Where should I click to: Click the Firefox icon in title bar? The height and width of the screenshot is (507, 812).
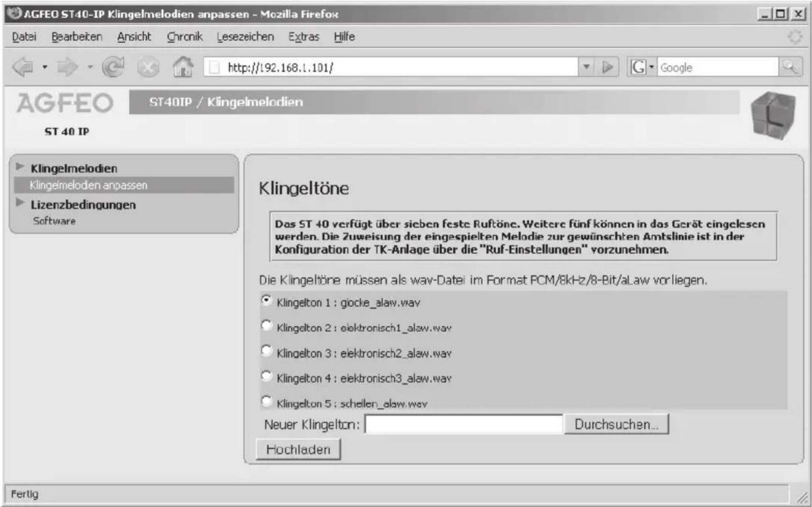click(x=14, y=13)
